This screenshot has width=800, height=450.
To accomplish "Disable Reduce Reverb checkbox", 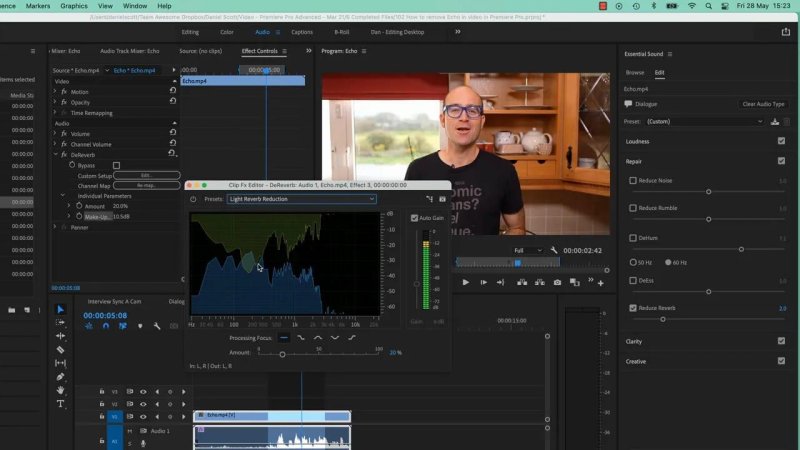I will [x=633, y=308].
